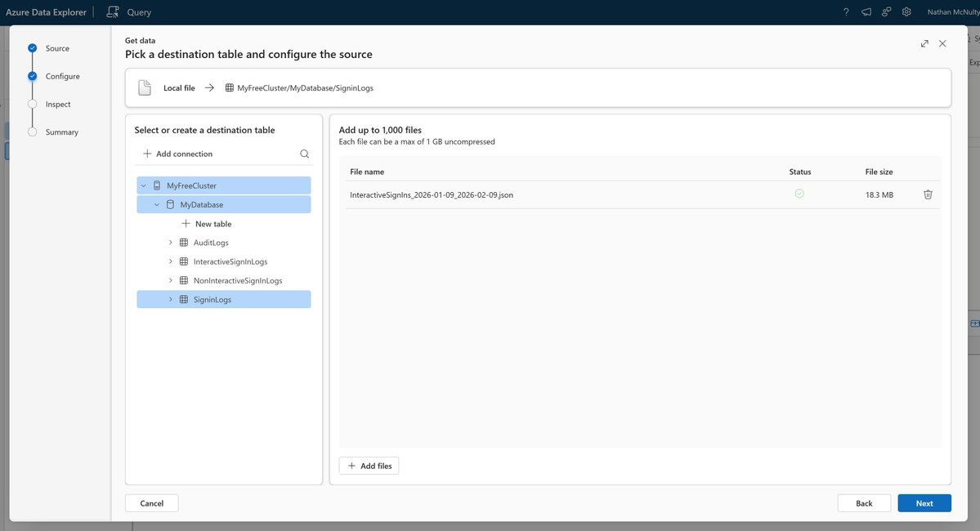Image resolution: width=980 pixels, height=531 pixels.
Task: Open the share connections icon in header
Action: [886, 12]
